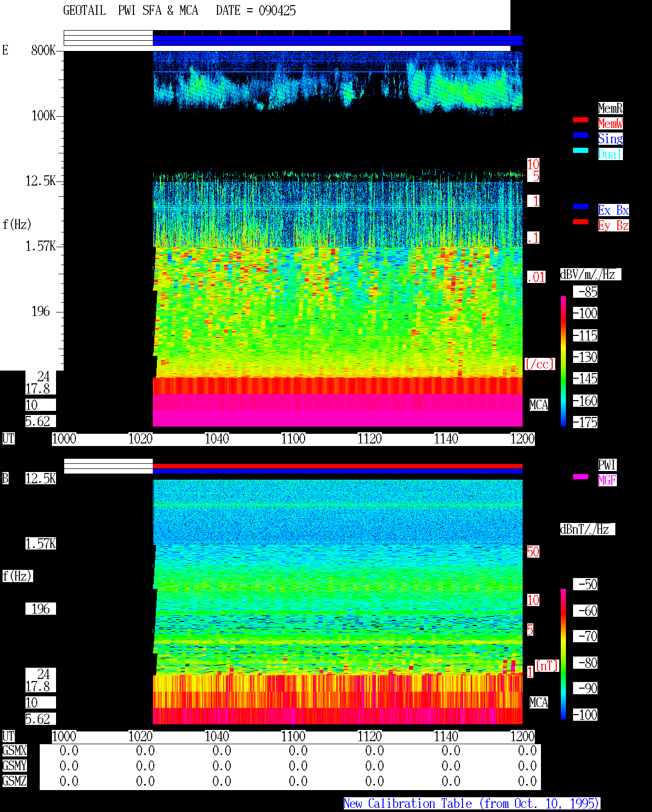
Task: Click the blue mode status bar above E spectrogram
Action: pyautogui.click(x=338, y=41)
